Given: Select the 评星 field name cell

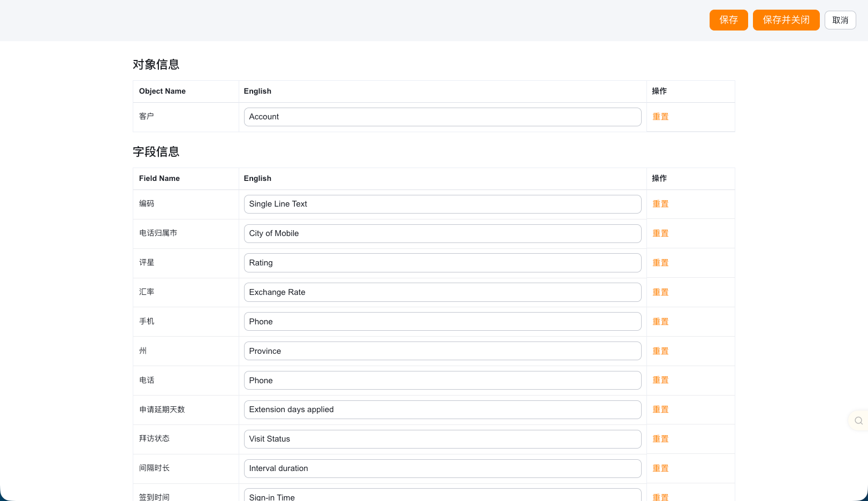Looking at the screenshot, I should pos(186,263).
